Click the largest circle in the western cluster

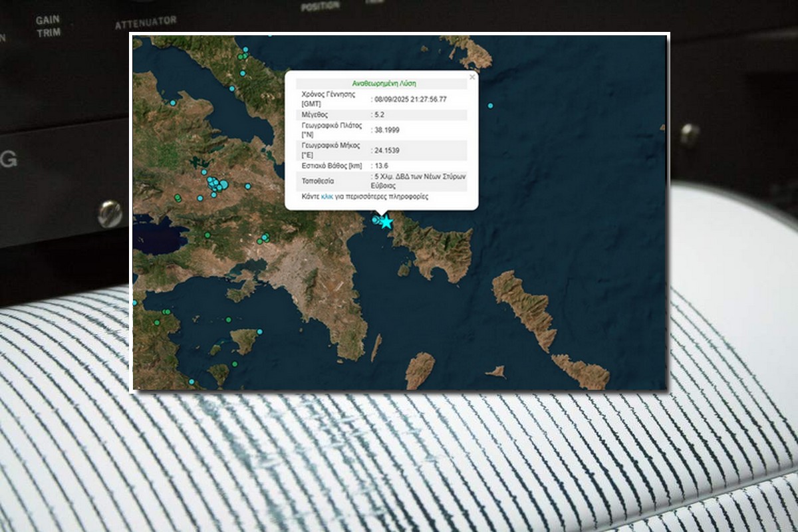(223, 184)
